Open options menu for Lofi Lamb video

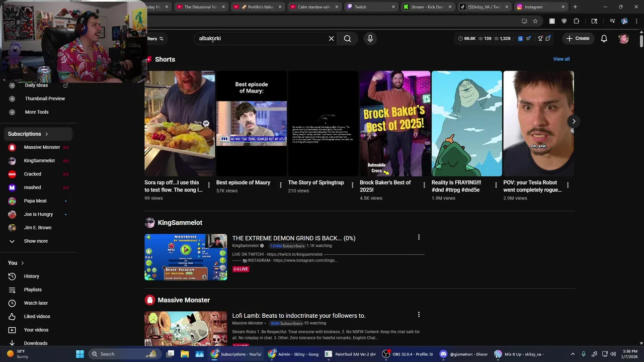pos(419,315)
